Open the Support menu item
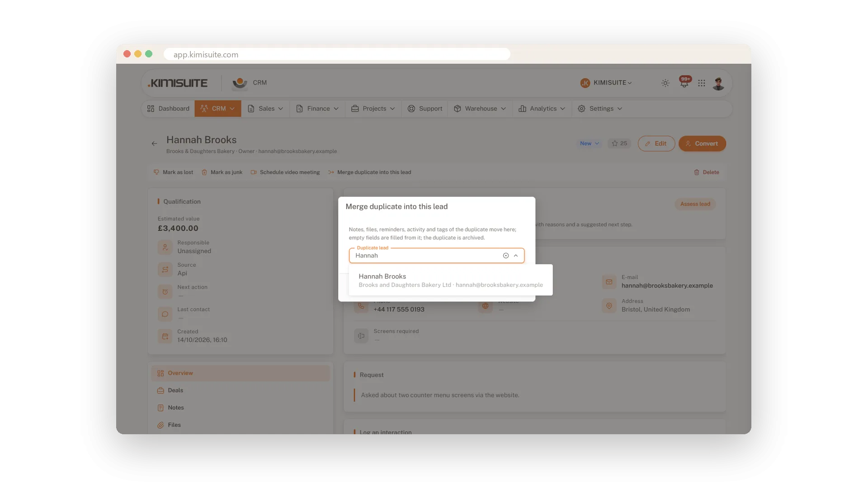The width and height of the screenshot is (868, 488). [425, 108]
